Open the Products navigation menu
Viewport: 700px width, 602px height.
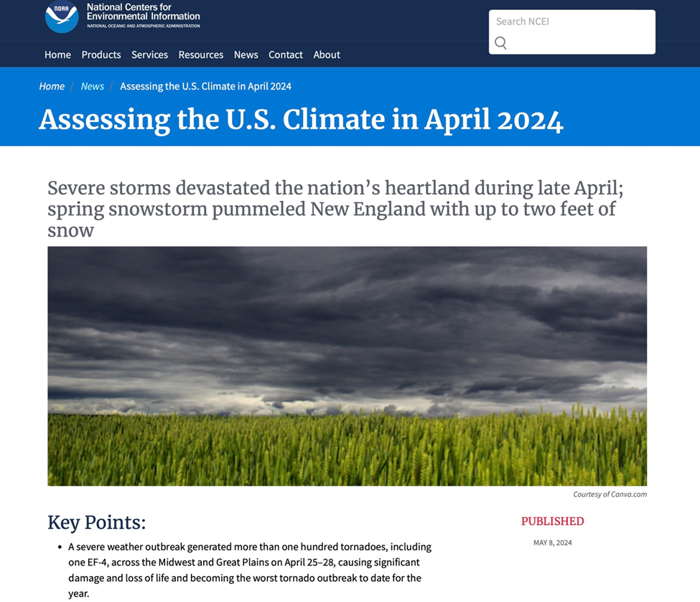point(101,55)
